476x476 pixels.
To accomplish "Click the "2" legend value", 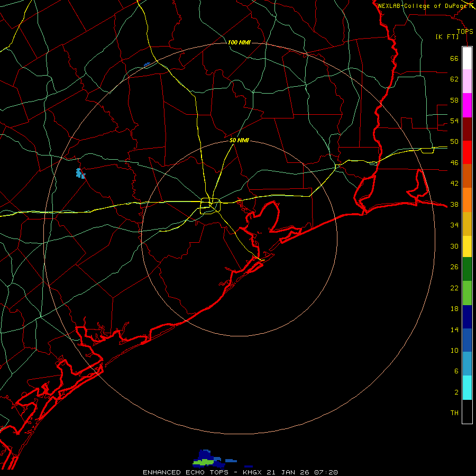I will (456, 392).
